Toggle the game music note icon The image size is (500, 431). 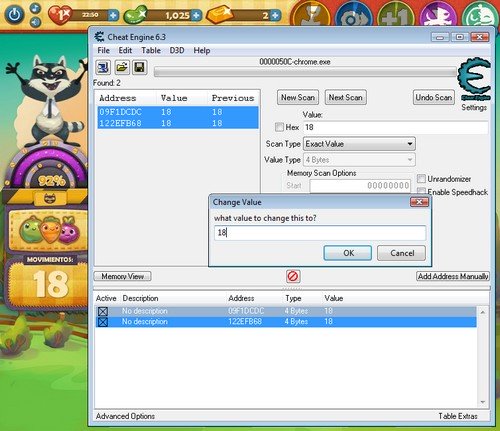36,8
